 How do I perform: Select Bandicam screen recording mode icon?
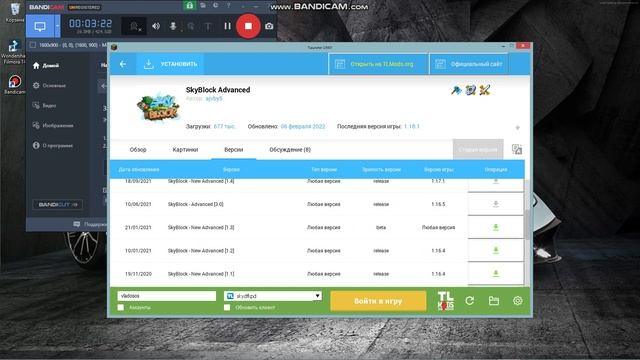pos(40,26)
